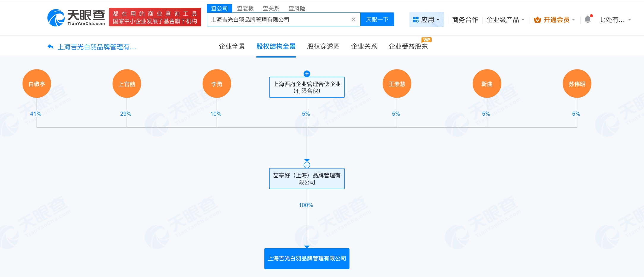Clear the search box text
This screenshot has height=277, width=644.
click(x=353, y=20)
